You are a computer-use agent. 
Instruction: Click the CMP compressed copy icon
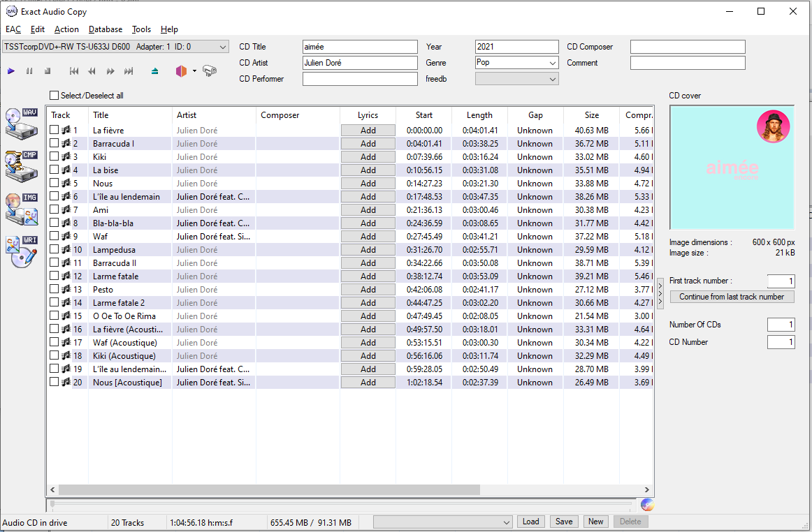[x=22, y=167]
